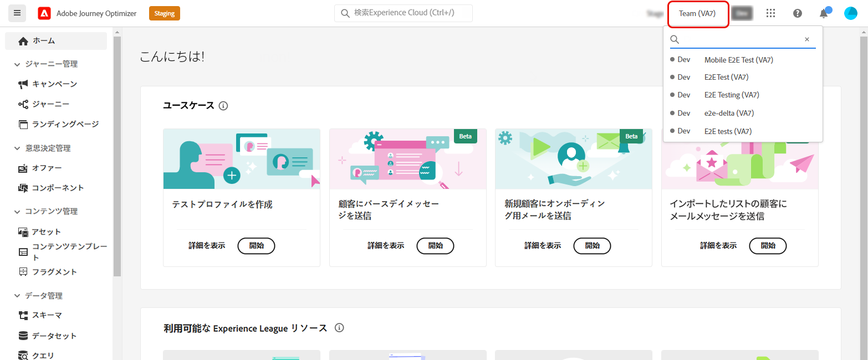868x360 pixels.
Task: Click the blurred Dev sandbox badge
Action: [742, 13]
